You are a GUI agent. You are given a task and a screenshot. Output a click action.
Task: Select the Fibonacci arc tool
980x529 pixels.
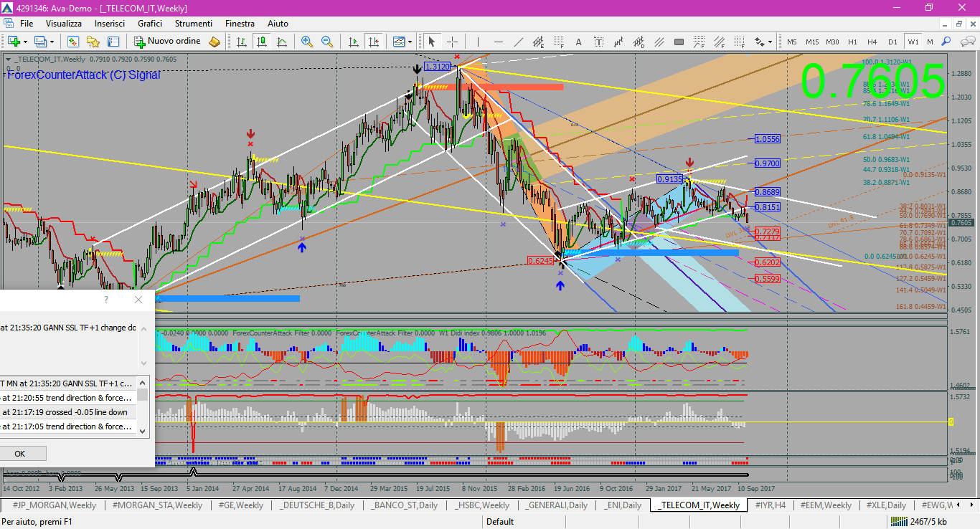(699, 42)
